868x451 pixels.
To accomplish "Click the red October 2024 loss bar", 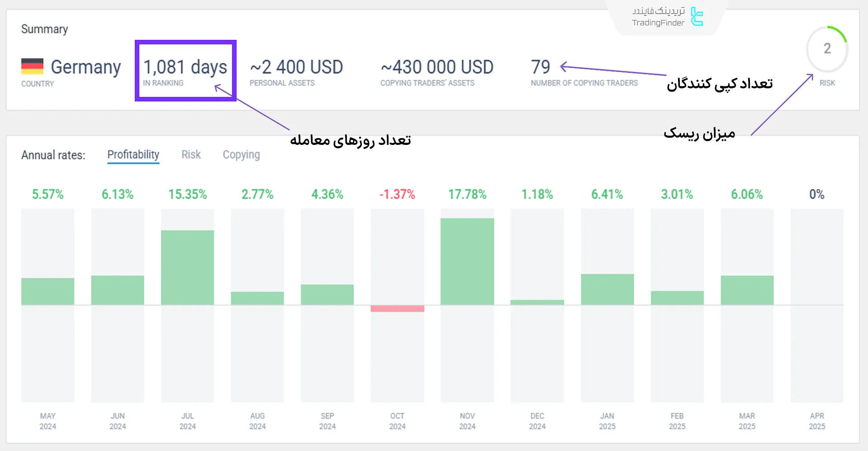I will pos(397,309).
